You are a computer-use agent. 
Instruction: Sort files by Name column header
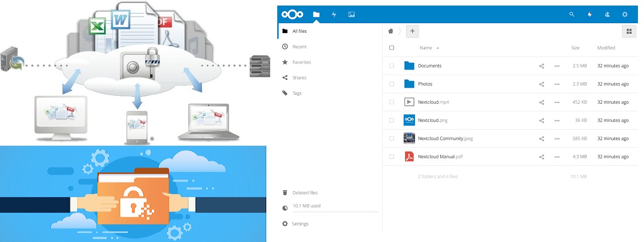coord(426,48)
